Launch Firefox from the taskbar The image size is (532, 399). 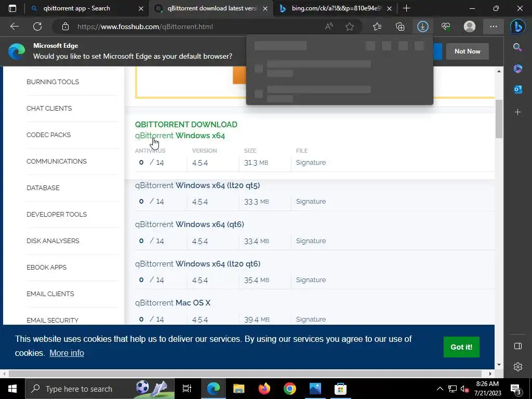click(264, 389)
